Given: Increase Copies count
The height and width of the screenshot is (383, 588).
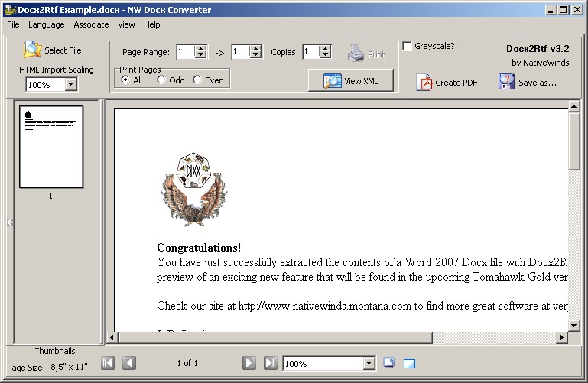Looking at the screenshot, I should [325, 48].
